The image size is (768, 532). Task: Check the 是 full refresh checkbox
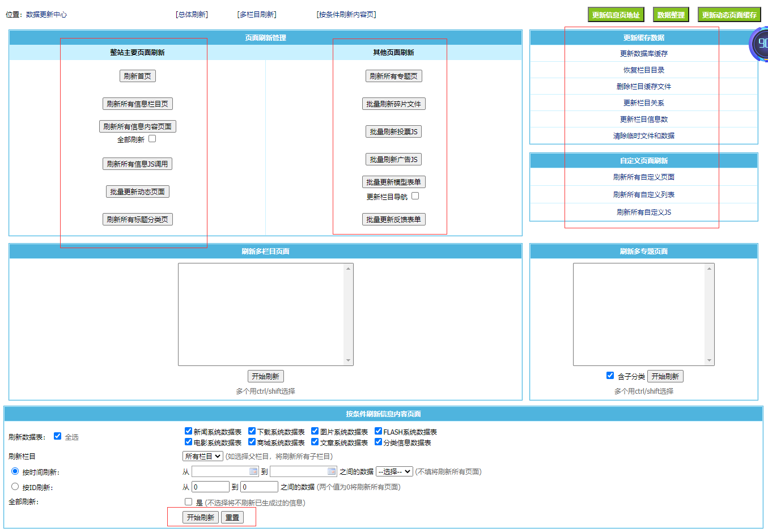coord(188,502)
